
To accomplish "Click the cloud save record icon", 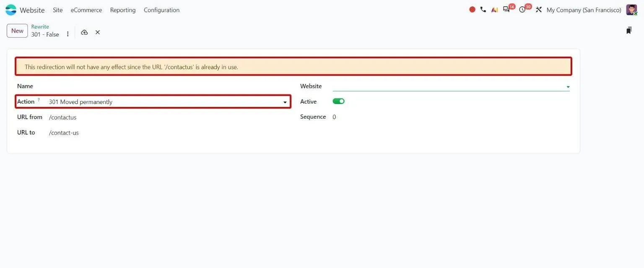I will point(84,32).
